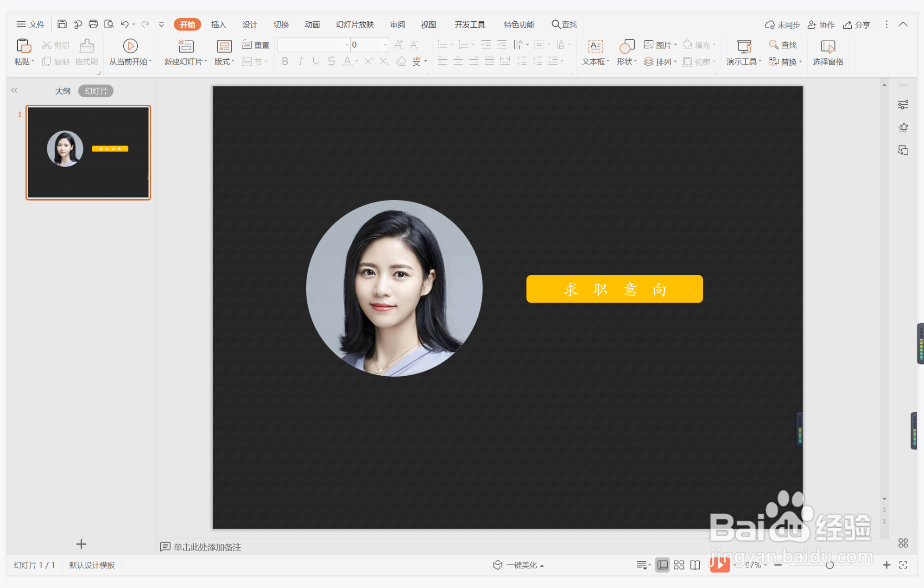The height and width of the screenshot is (588, 924).
Task: Open the File (文件) menu
Action: tap(31, 25)
